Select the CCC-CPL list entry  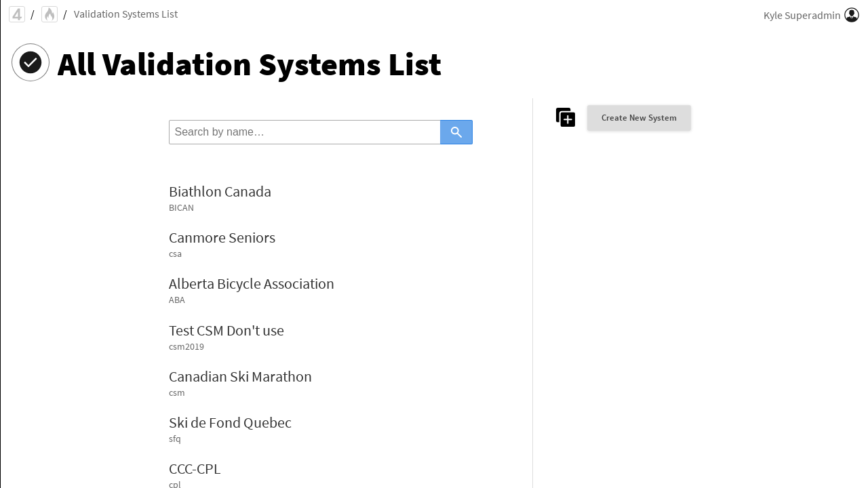[195, 469]
